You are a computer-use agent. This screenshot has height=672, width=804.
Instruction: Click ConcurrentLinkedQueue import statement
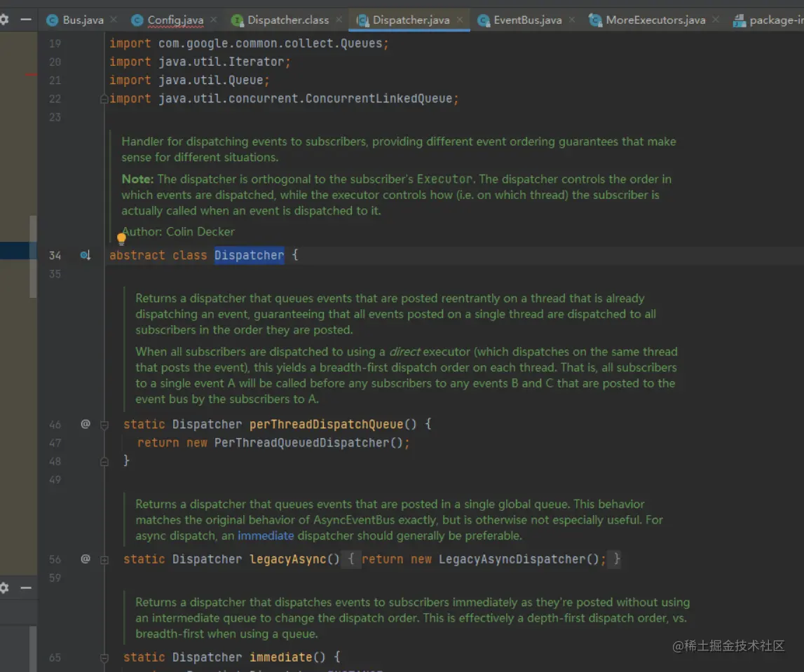pyautogui.click(x=284, y=98)
